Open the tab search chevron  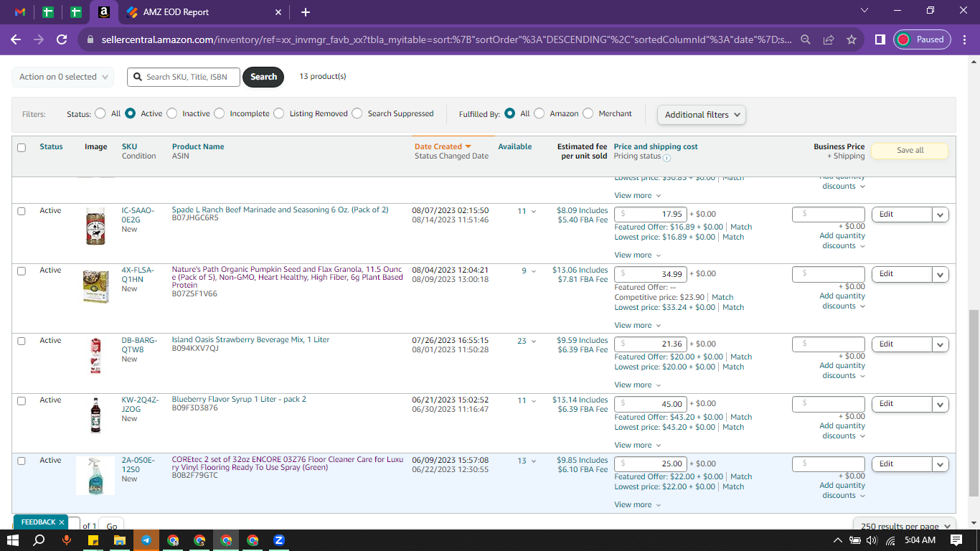pyautogui.click(x=864, y=11)
